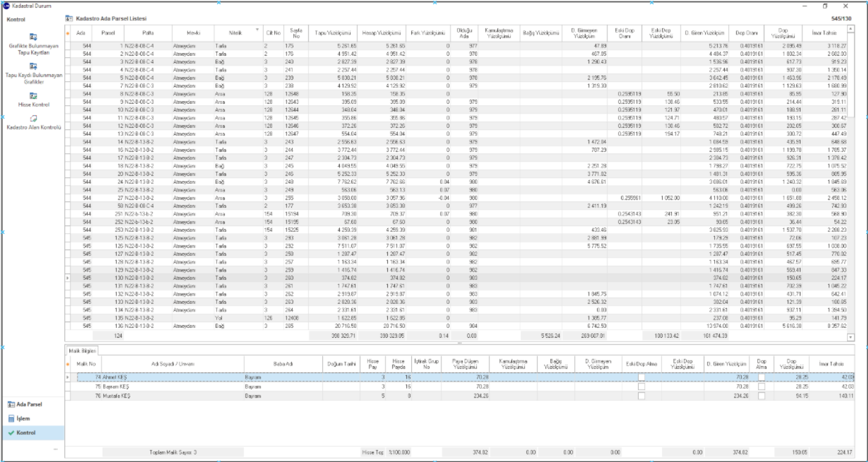Click Tapu Kaydı Bulunmayan Grafikler icon

[33, 66]
